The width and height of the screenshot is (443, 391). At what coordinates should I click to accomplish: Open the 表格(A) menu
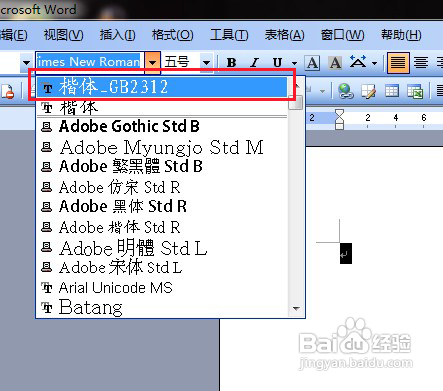284,35
